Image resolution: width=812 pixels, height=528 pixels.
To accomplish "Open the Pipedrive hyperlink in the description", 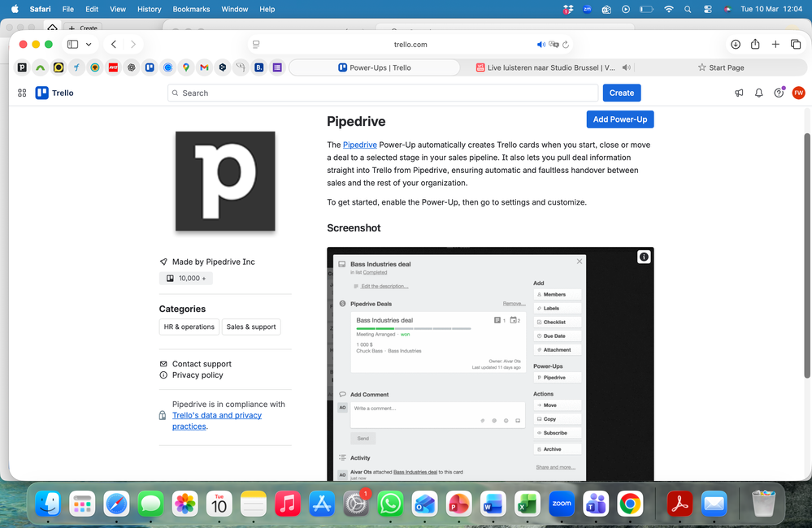I will [x=359, y=145].
